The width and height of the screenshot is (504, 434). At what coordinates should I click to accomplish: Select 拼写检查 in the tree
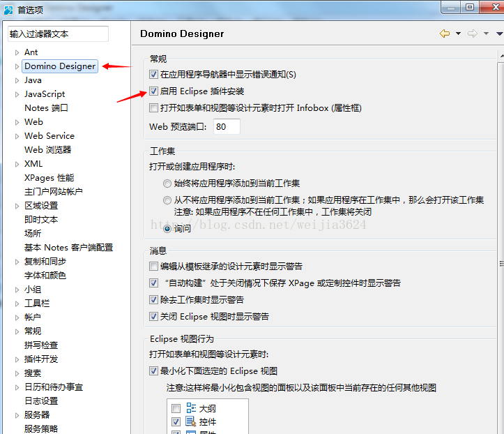click(x=41, y=345)
